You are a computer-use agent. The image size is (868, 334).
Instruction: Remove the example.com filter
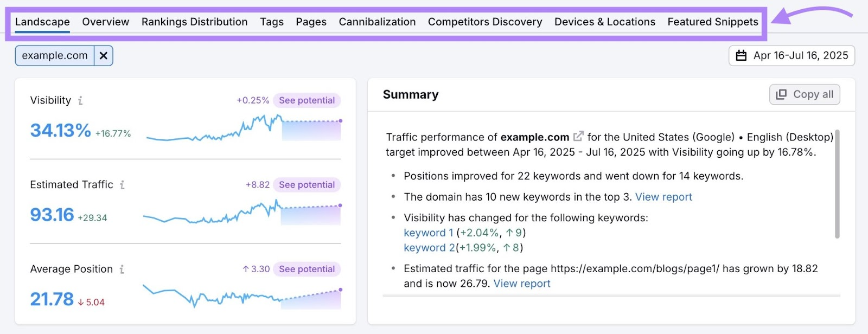pyautogui.click(x=103, y=55)
